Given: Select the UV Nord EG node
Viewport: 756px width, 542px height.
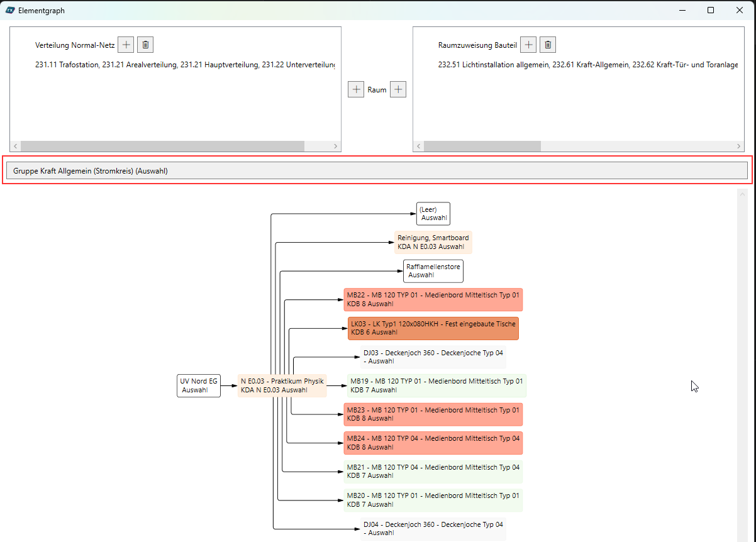Looking at the screenshot, I should tap(199, 385).
